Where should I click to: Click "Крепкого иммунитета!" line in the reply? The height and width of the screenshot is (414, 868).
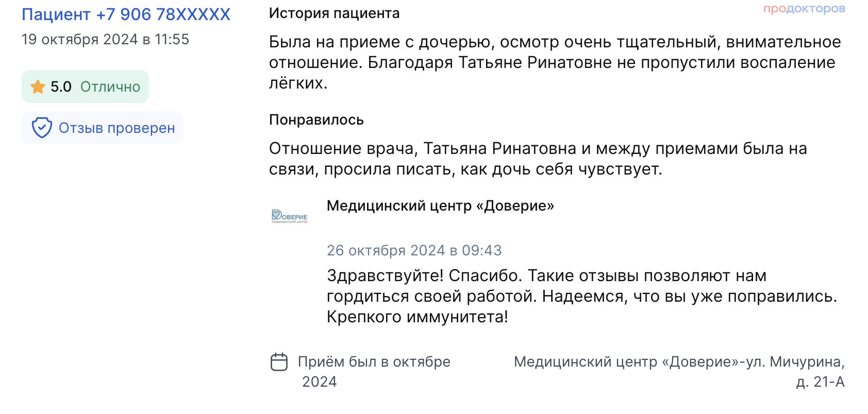point(418,317)
